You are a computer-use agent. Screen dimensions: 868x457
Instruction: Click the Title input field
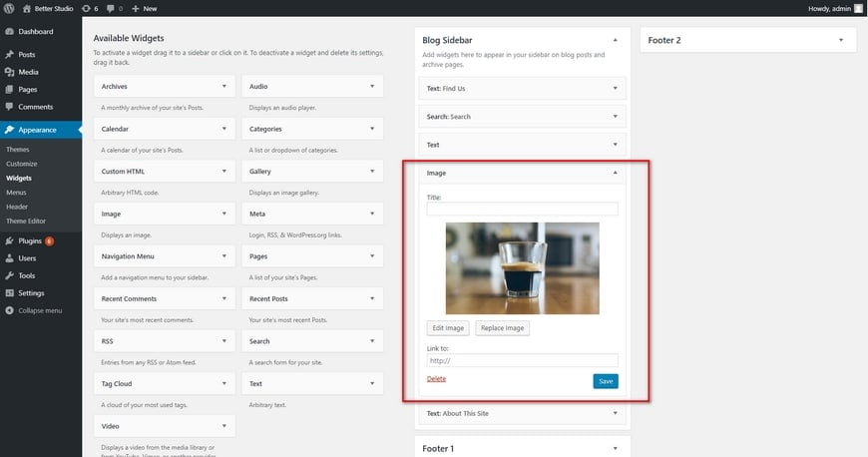tap(523, 209)
